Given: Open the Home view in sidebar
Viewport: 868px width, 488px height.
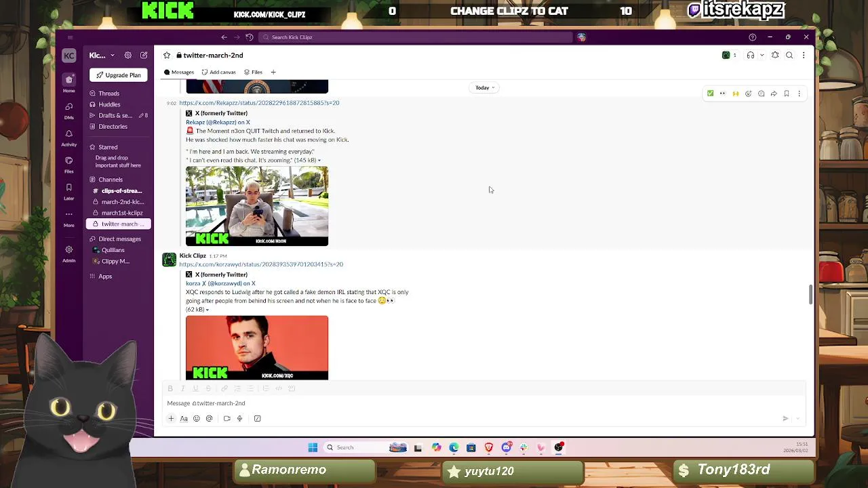Looking at the screenshot, I should point(68,83).
